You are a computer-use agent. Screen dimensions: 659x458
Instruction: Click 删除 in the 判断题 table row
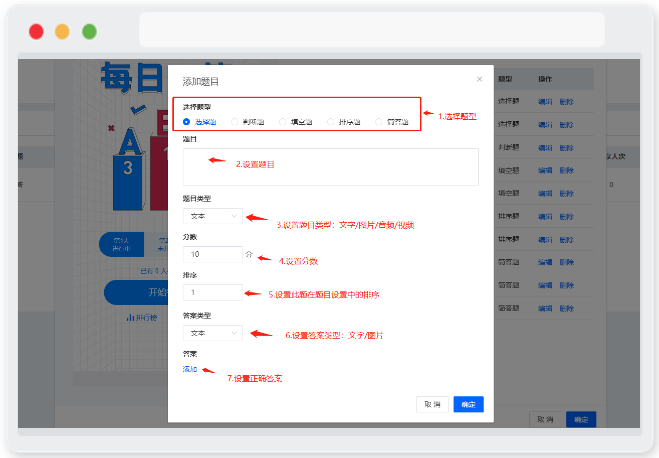coord(567,147)
